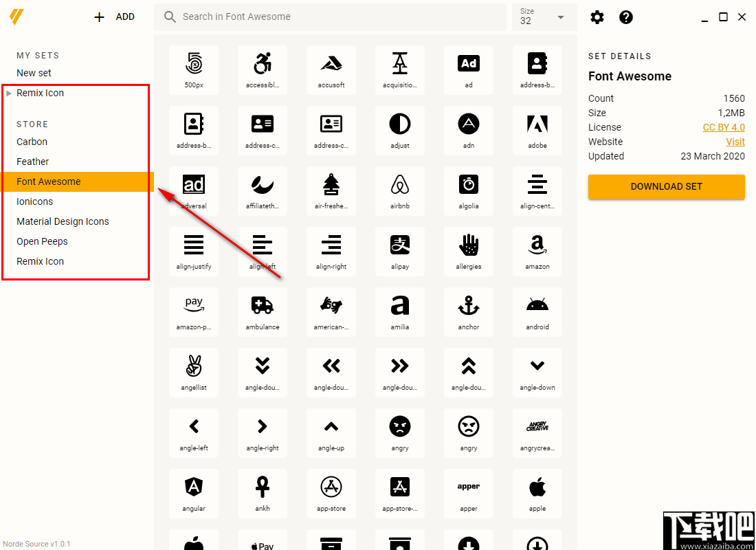Image resolution: width=756 pixels, height=550 pixels.
Task: Focus the Search in Font Awesome field
Action: point(330,17)
